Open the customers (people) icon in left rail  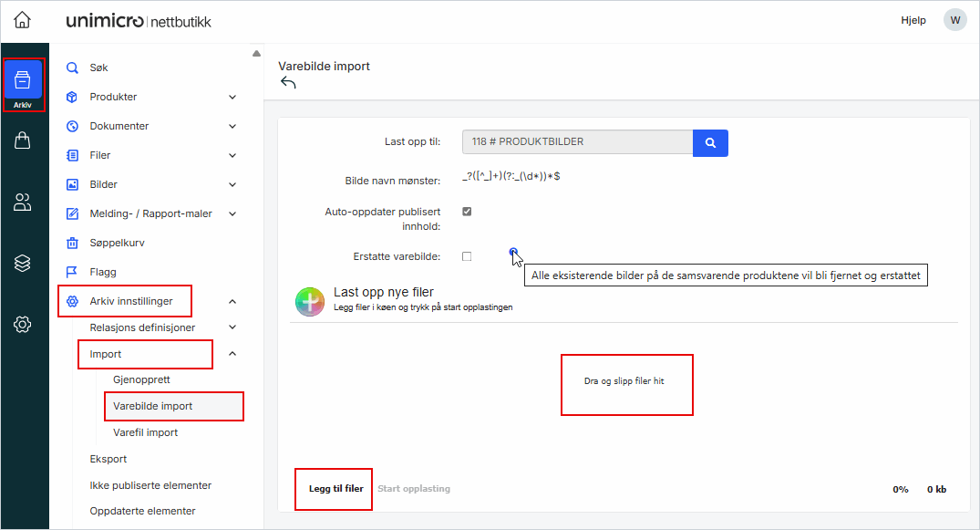click(x=23, y=203)
